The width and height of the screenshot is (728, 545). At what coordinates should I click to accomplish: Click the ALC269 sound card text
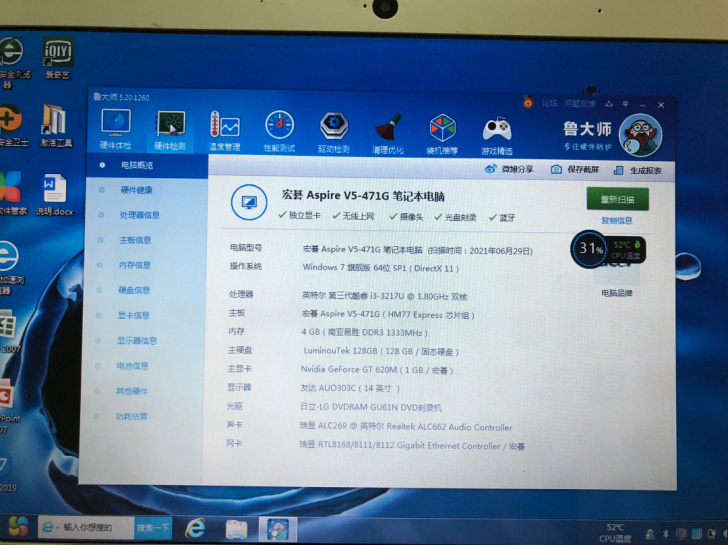tap(406, 427)
